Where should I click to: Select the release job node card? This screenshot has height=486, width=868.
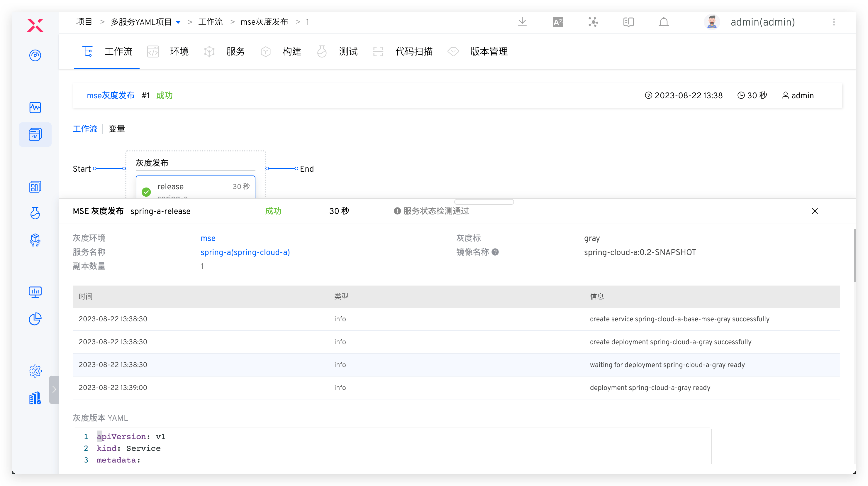click(195, 188)
